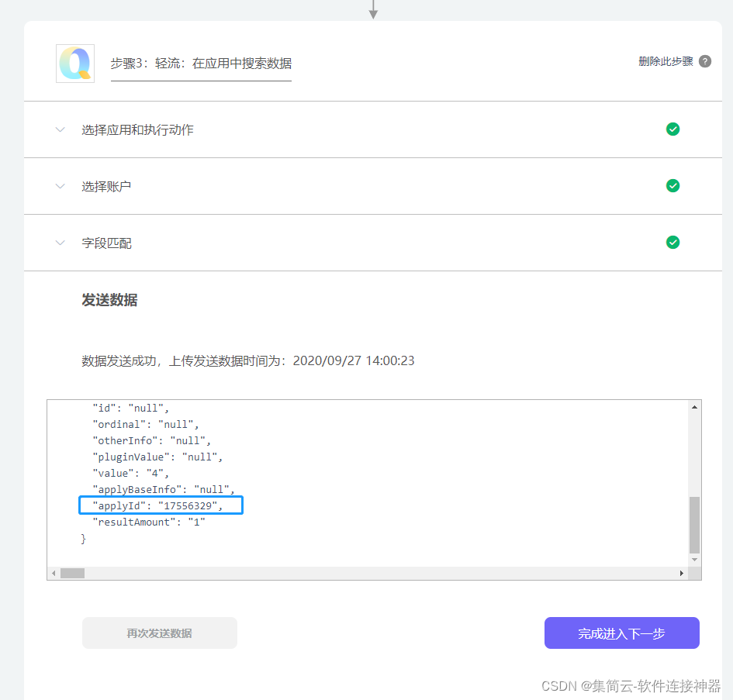
Task: Click the 完成进入下一步 button
Action: pos(622,633)
